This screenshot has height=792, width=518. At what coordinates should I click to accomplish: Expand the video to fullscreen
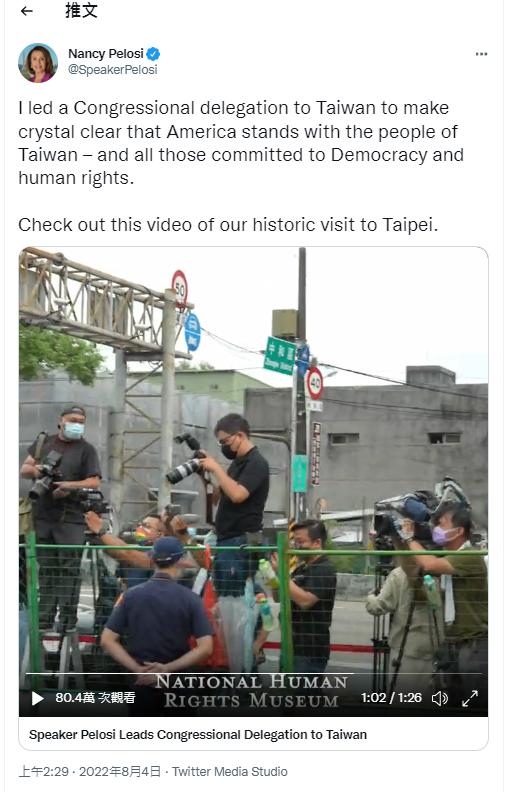tap(470, 698)
